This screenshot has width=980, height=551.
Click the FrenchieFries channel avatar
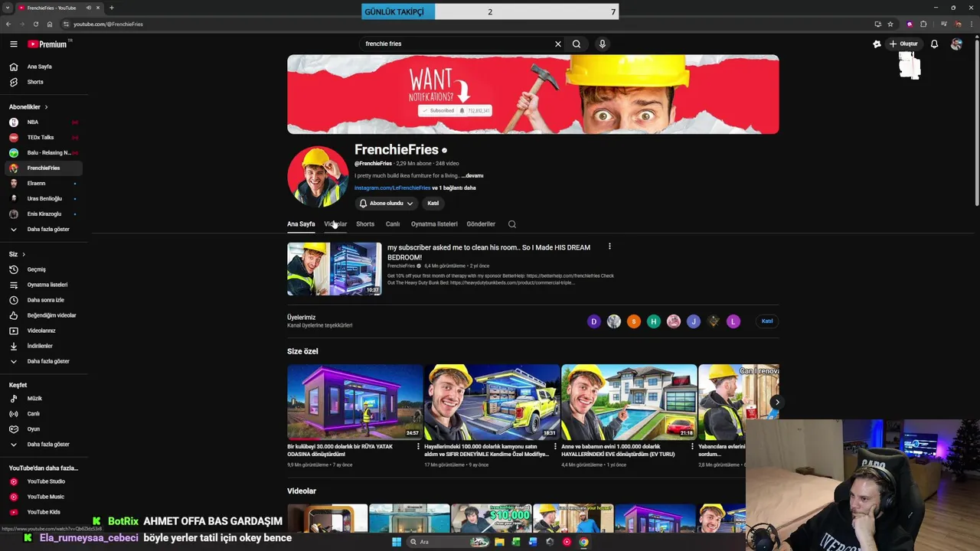click(x=318, y=177)
